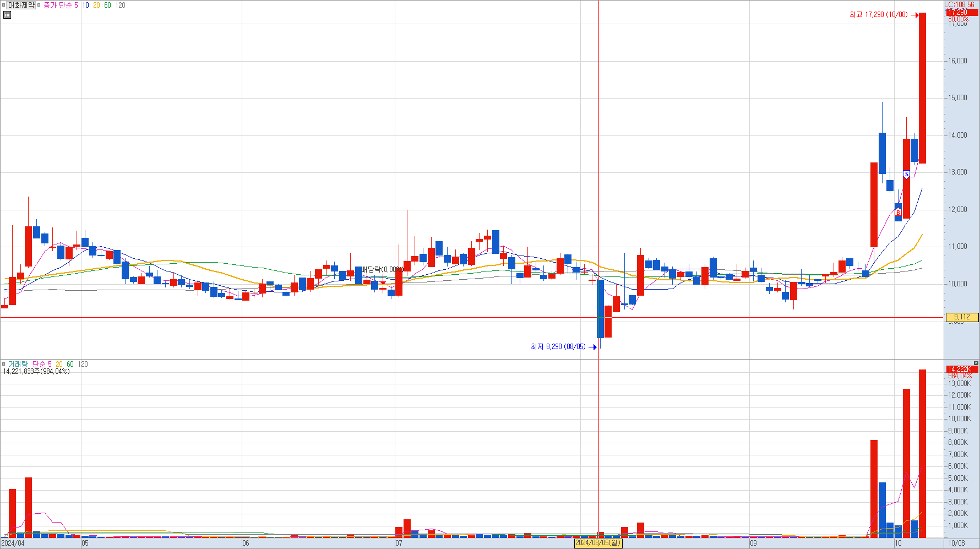Viewport: 980px width, 549px height.
Task: Click the 2024/08/05(월) date marker
Action: 598,543
